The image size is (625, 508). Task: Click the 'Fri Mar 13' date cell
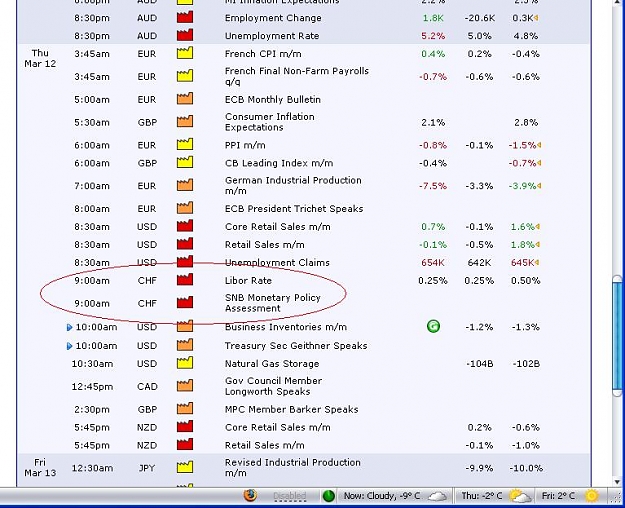[x=40, y=467]
